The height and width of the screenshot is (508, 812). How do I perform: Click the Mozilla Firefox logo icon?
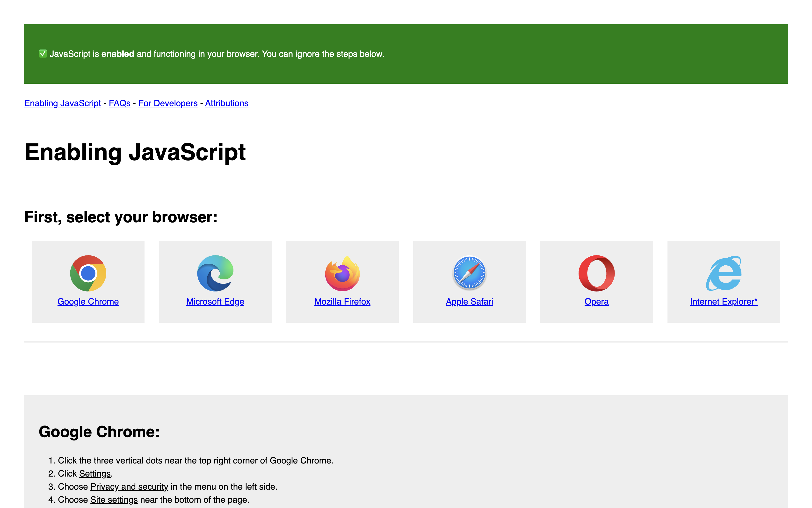(x=342, y=273)
